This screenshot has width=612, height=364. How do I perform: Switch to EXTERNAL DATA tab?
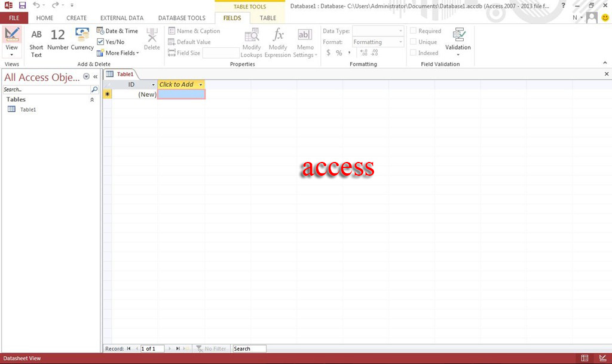pyautogui.click(x=122, y=18)
